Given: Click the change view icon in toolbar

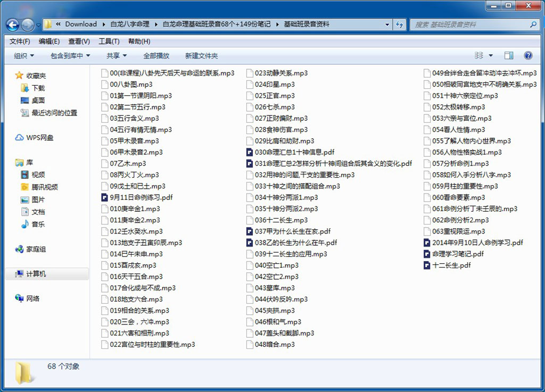Looking at the screenshot, I should click(x=479, y=55).
